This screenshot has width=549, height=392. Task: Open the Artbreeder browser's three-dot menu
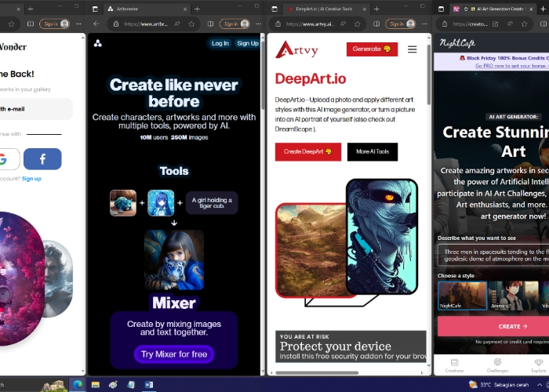tap(258, 24)
